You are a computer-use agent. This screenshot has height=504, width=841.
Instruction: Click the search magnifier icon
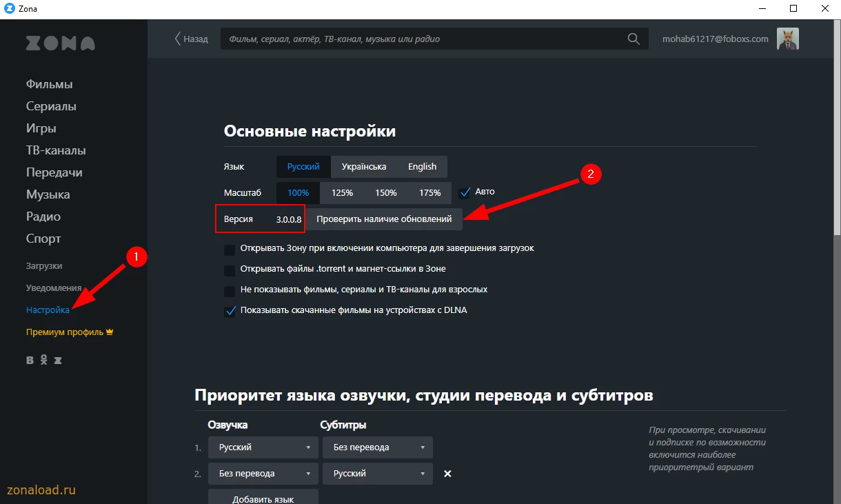click(634, 39)
